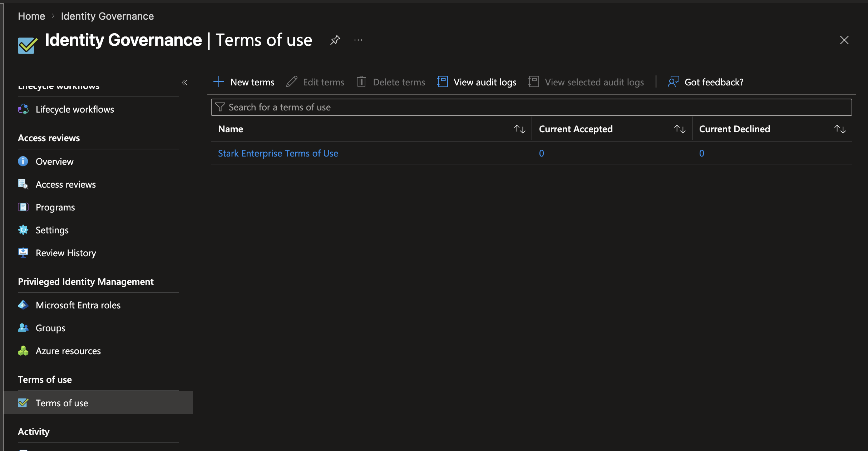Click the Lifecycle workflows icon
This screenshot has width=868, height=451.
pos(23,109)
